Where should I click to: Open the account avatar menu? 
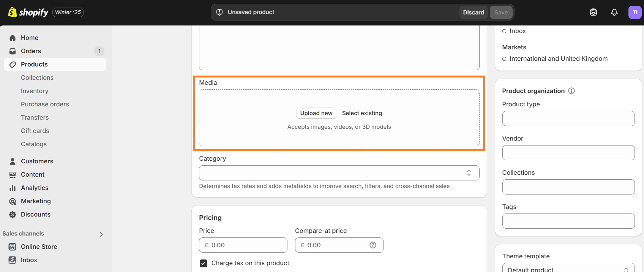tap(635, 13)
